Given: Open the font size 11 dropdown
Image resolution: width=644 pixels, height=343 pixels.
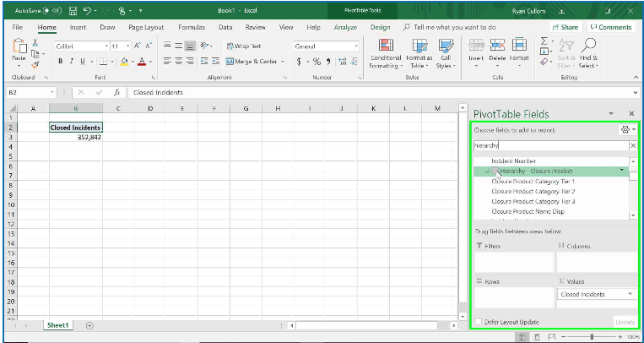Looking at the screenshot, I should point(128,46).
